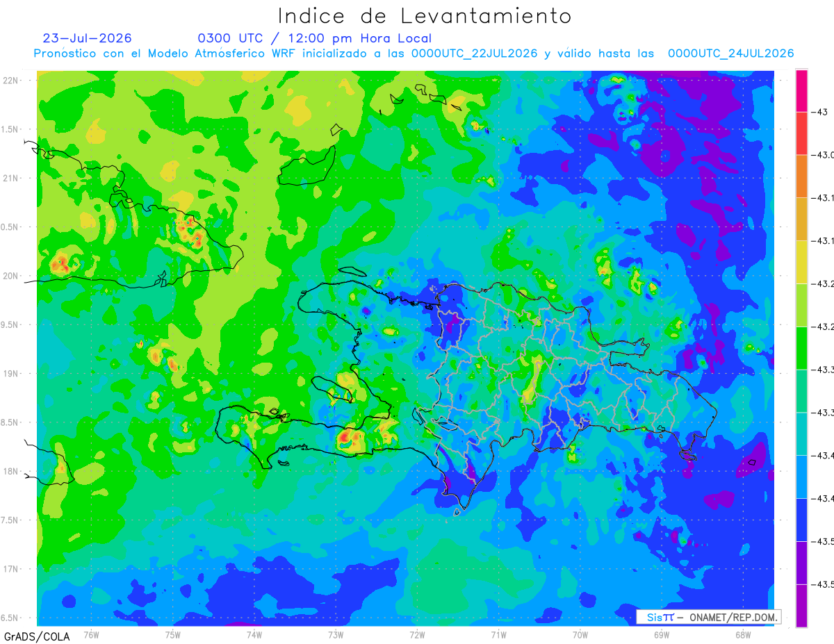The image size is (834, 644).
Task: Select the init time '0000UTC_22JUL2026'
Action: [x=475, y=53]
